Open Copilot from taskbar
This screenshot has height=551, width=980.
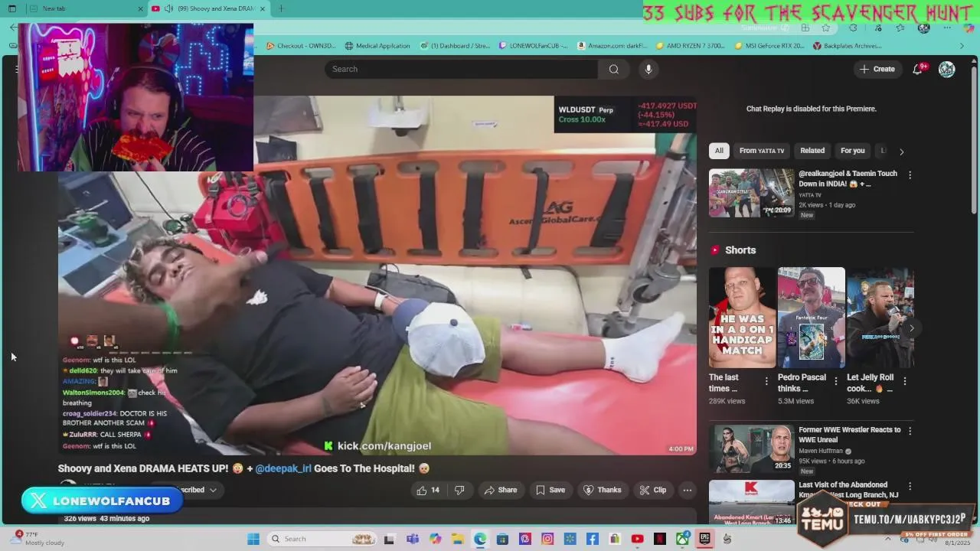(436, 539)
